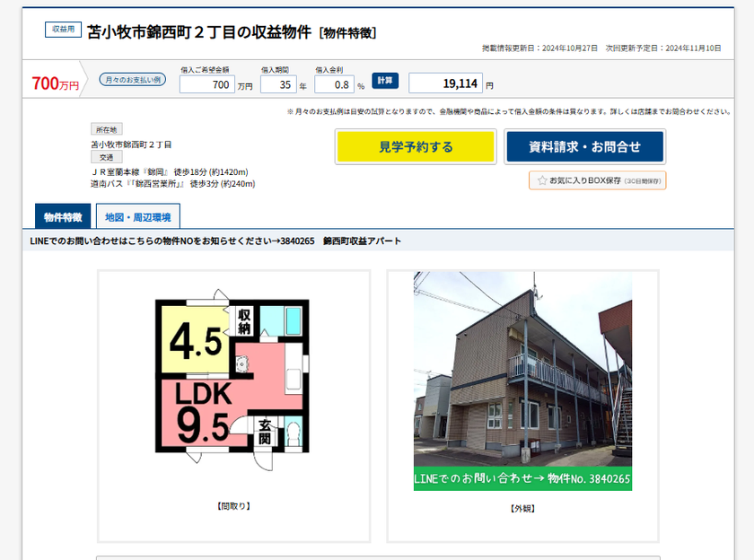Click the monthly payment result box showing 19,114
Screen dimensions: 754x560
point(445,83)
